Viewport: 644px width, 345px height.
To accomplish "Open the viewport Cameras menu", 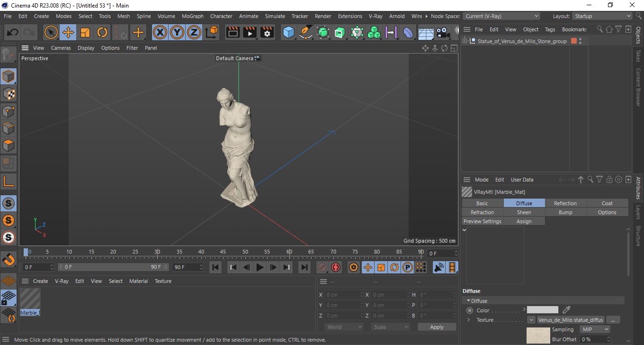I will [x=61, y=48].
